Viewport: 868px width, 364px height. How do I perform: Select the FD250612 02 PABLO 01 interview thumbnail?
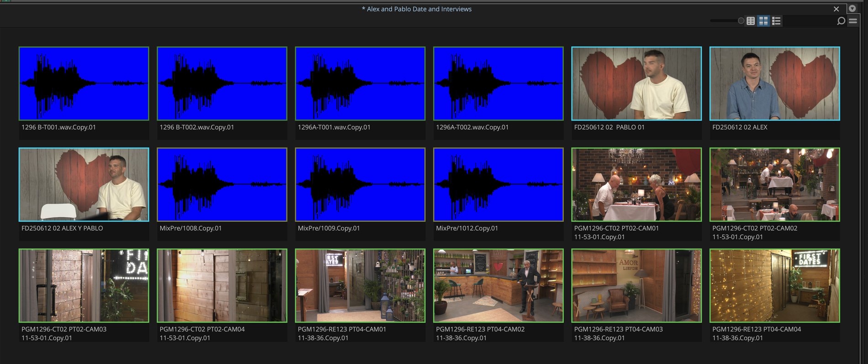pyautogui.click(x=636, y=84)
